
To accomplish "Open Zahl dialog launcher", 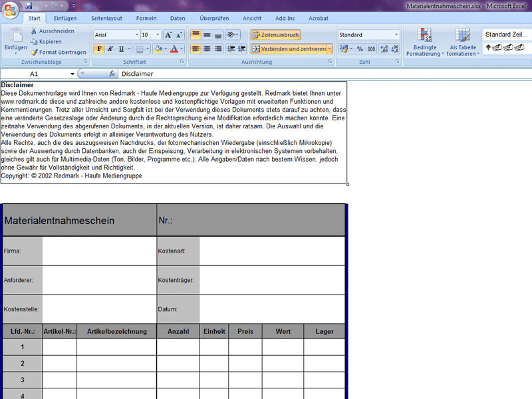I will click(x=397, y=62).
